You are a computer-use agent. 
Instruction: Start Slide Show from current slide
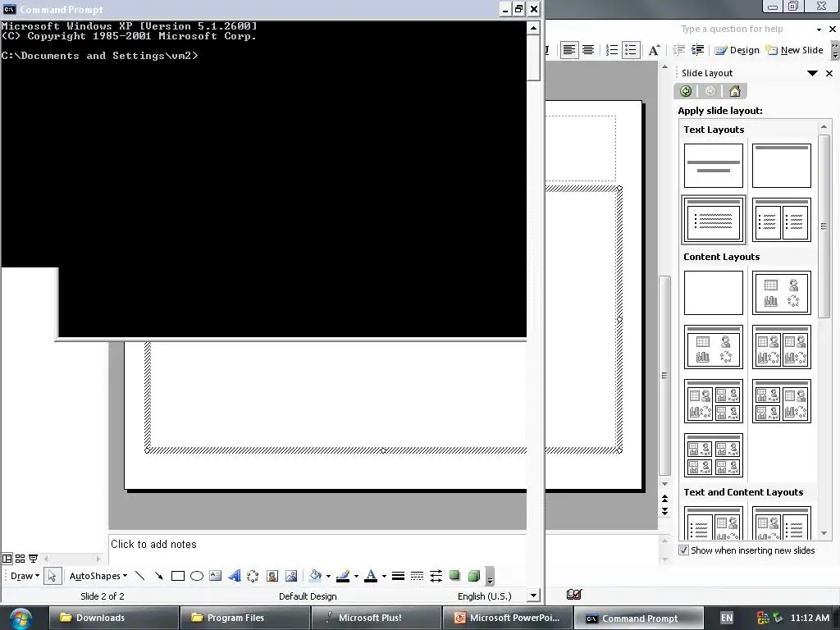pos(33,558)
